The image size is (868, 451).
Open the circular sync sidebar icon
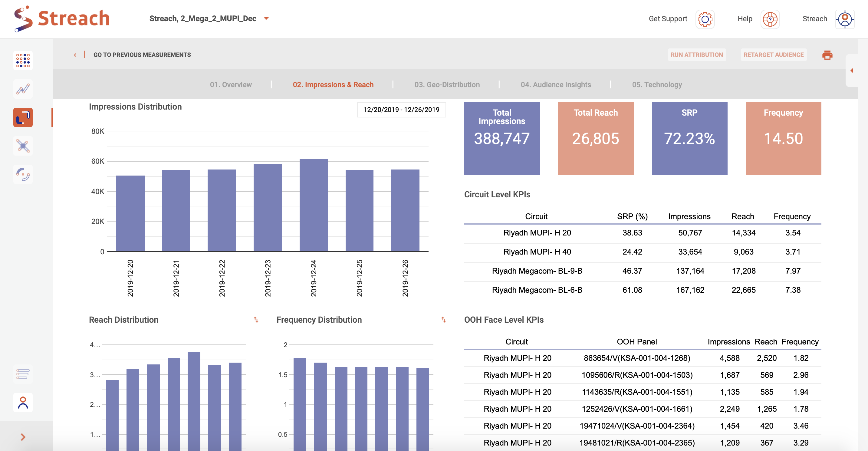click(23, 174)
